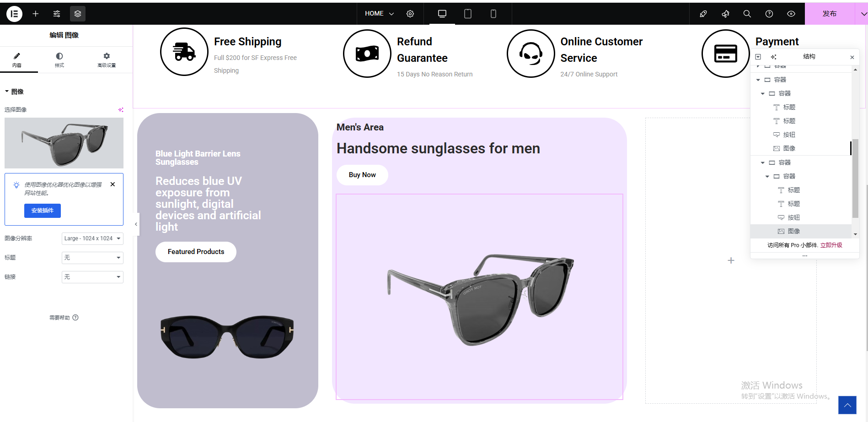The height and width of the screenshot is (422, 868).
Task: Switch to mobile preview mode
Action: 493,14
